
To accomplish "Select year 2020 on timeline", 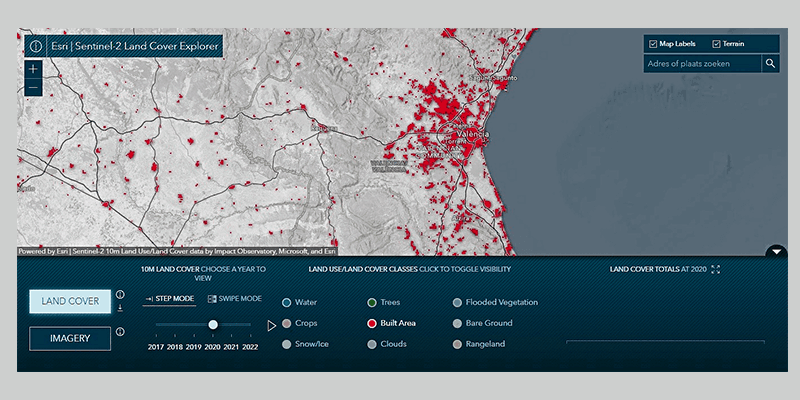I will pyautogui.click(x=213, y=347).
